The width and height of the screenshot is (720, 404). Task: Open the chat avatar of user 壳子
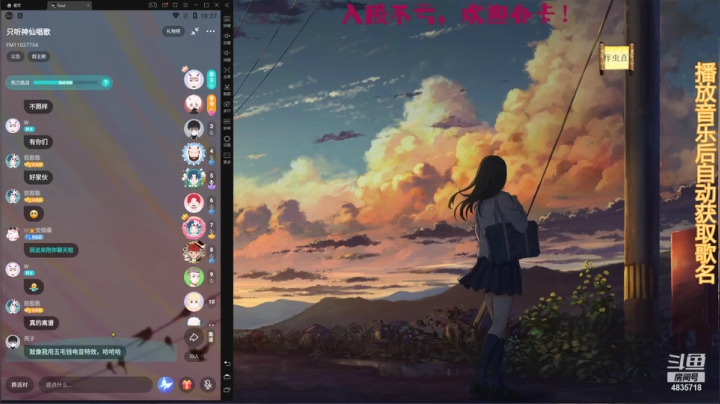coord(13,341)
